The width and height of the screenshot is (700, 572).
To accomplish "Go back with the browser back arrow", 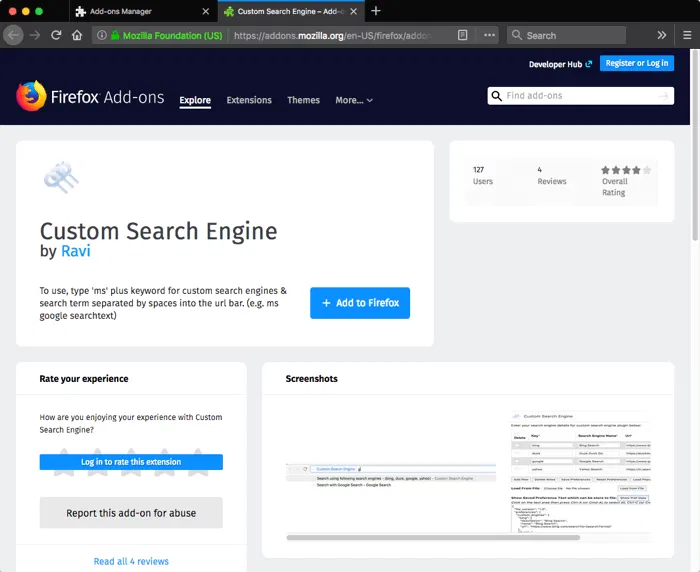I will click(13, 35).
